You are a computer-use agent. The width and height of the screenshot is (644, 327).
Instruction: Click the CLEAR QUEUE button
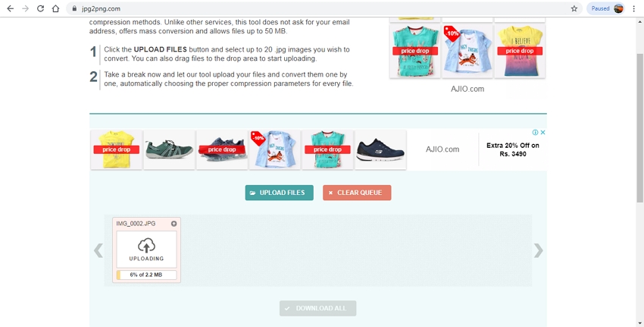(357, 193)
